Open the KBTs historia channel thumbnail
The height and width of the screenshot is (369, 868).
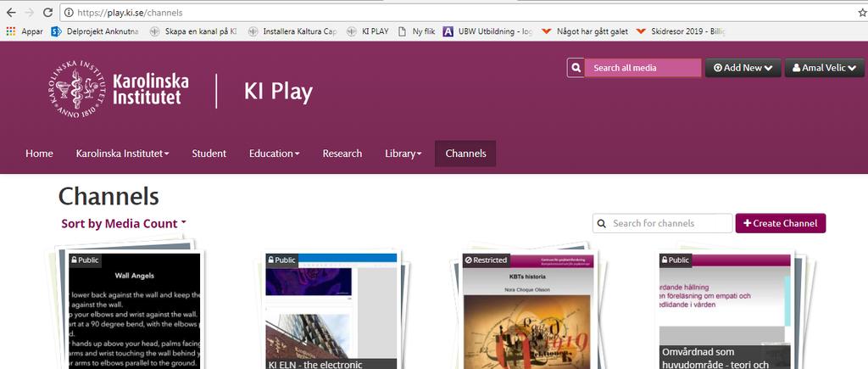click(x=528, y=313)
